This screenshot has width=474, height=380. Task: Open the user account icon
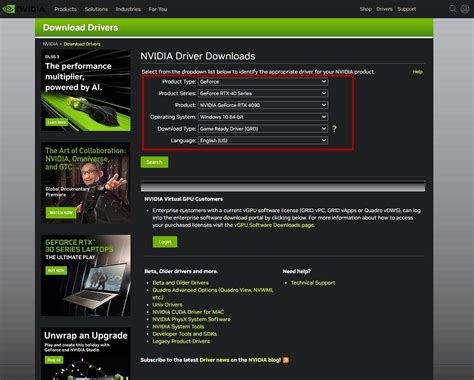coord(465,9)
